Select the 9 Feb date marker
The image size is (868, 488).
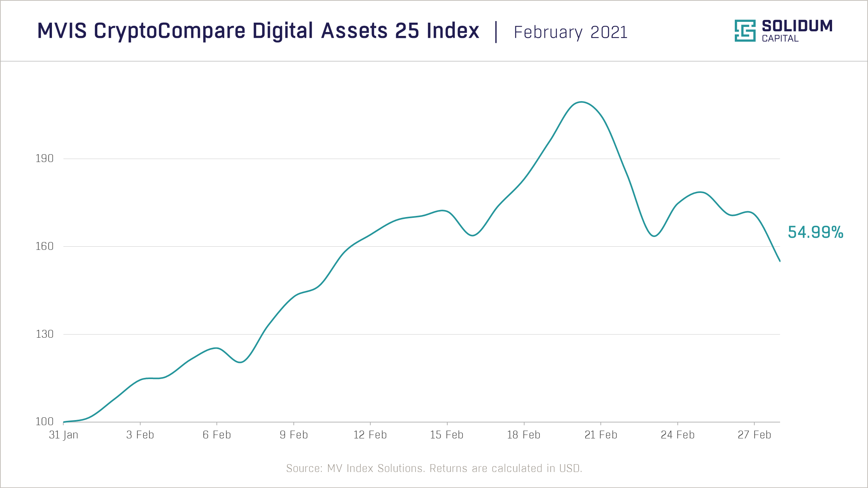click(x=294, y=435)
